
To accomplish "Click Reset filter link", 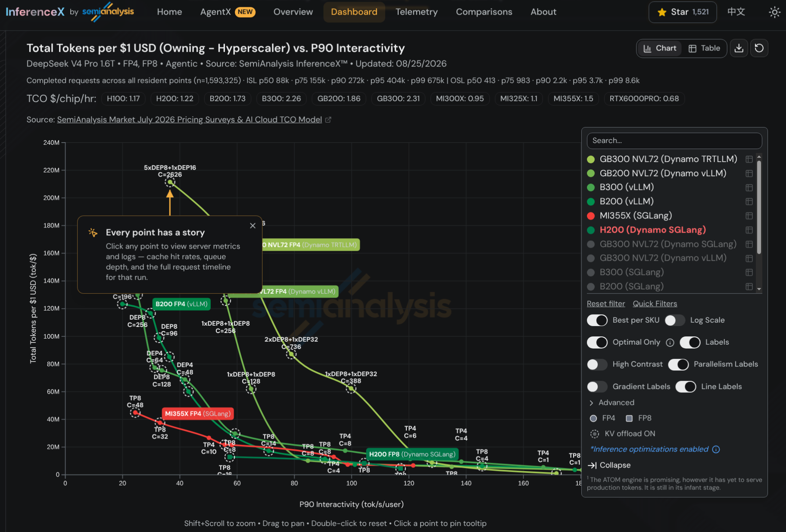I will (605, 304).
